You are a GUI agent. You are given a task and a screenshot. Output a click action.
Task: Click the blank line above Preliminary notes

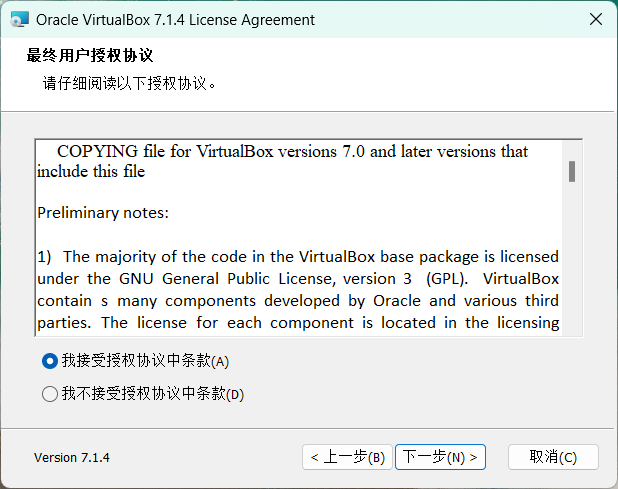[x=300, y=192]
